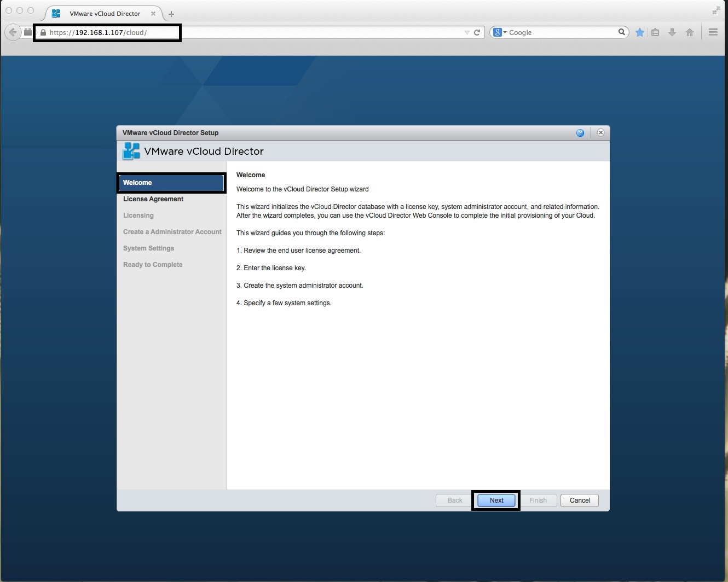The image size is (728, 582).
Task: Click inside the URL address field
Action: 109,32
